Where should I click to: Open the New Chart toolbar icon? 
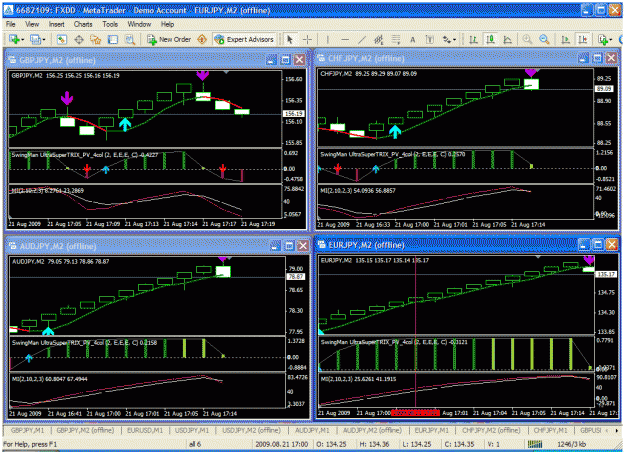point(14,39)
